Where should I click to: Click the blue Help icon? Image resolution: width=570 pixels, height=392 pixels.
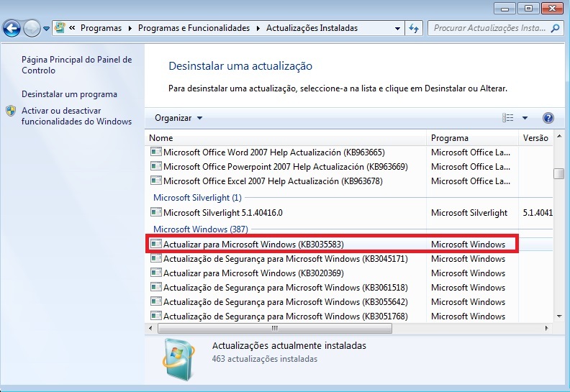(x=548, y=118)
